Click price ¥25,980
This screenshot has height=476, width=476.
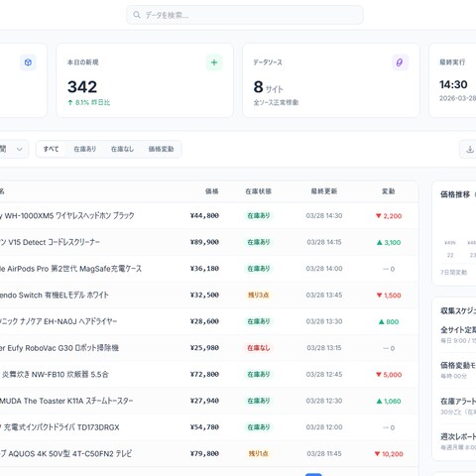(x=204, y=348)
